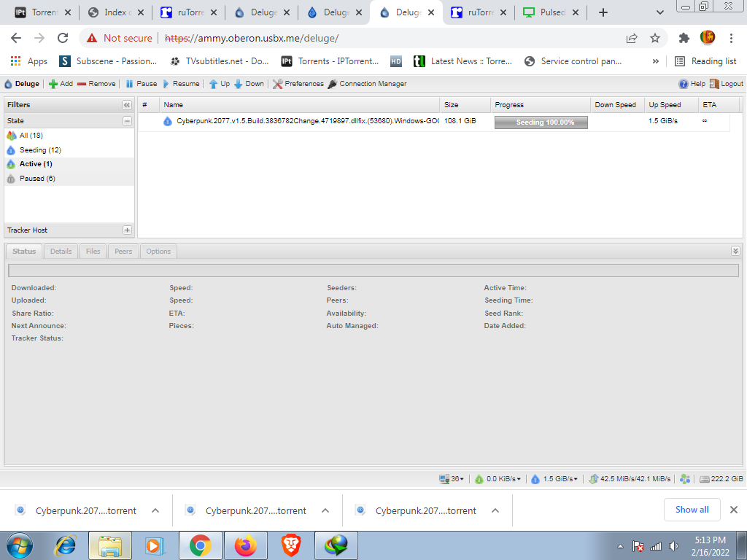Sort by ETA column header
The height and width of the screenshot is (560, 747).
719,105
